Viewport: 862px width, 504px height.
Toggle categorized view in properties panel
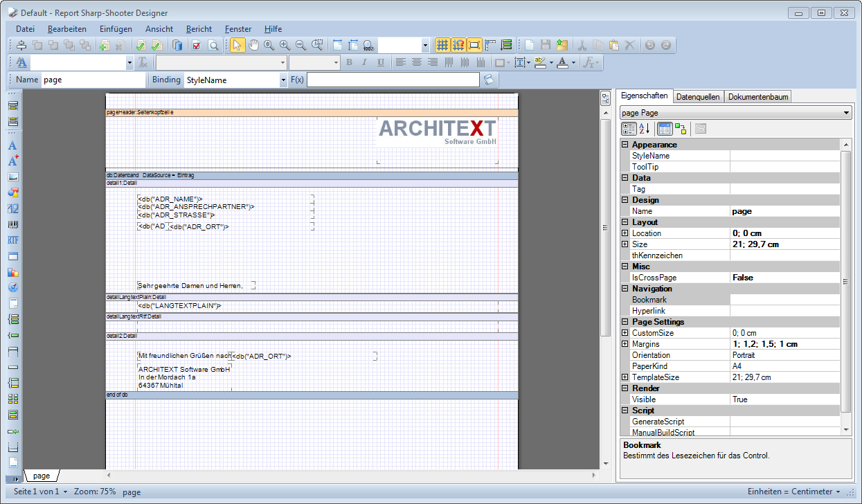click(x=629, y=128)
